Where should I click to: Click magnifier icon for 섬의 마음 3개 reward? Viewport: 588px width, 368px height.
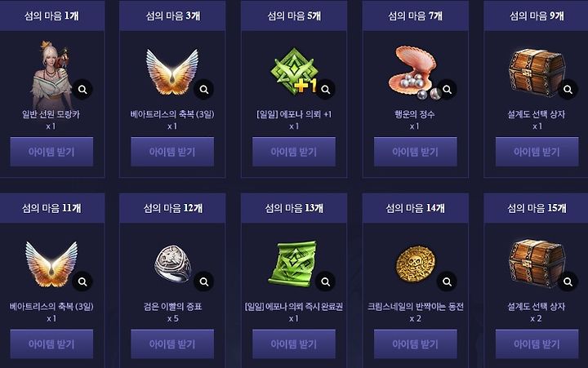tap(203, 90)
